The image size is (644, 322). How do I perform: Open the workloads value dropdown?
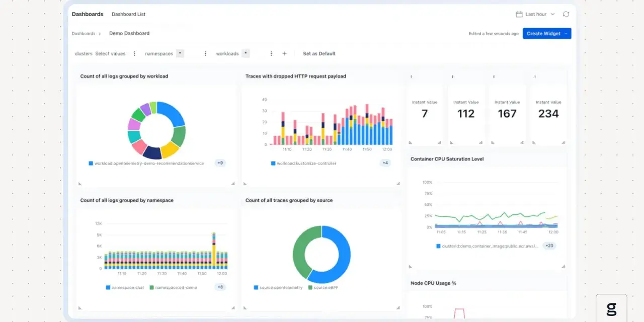[246, 53]
